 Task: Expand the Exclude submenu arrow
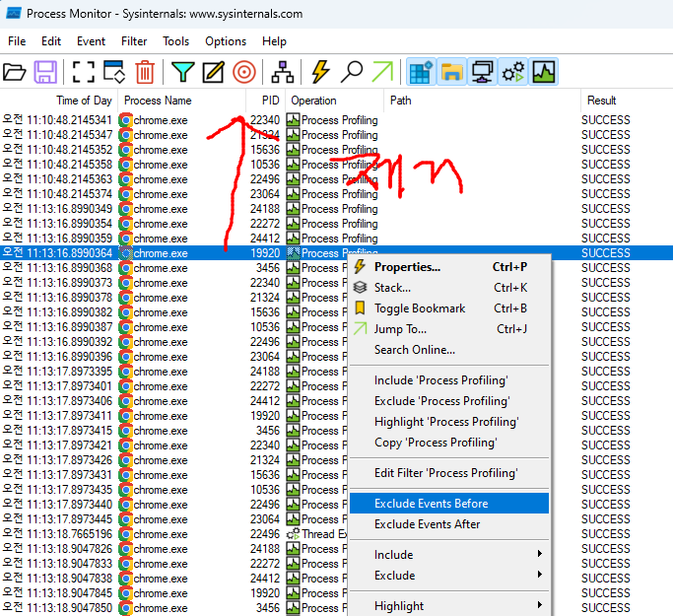[540, 575]
